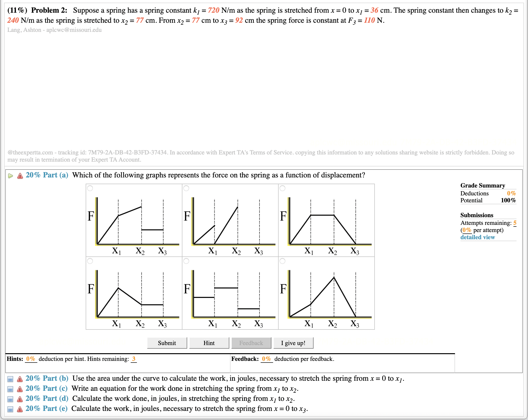528x420 pixels.
Task: Select the radio button for the top-left graph
Action: pos(90,188)
